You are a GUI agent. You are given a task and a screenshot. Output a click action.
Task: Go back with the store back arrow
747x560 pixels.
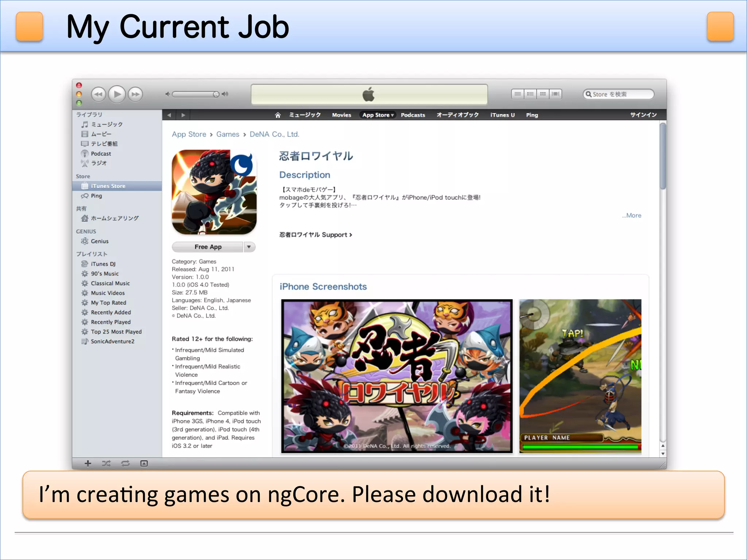(x=169, y=115)
